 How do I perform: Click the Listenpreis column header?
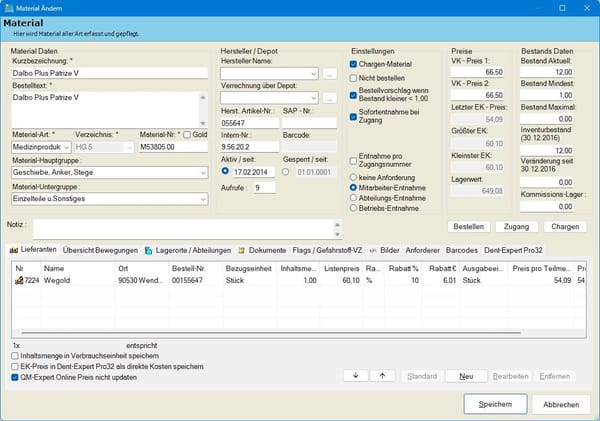[341, 268]
